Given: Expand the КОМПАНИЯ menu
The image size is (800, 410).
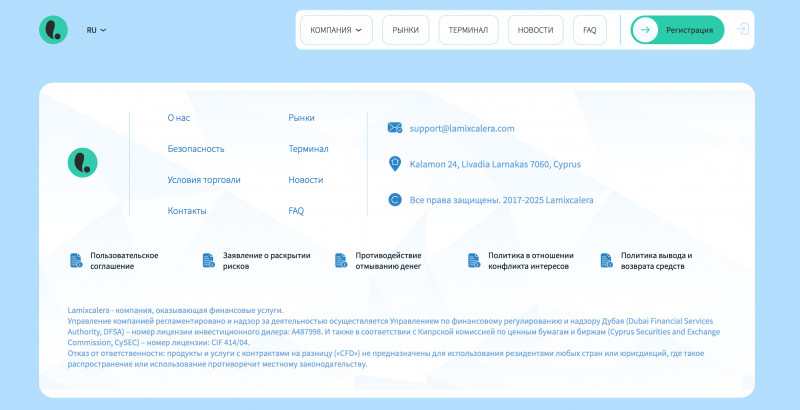Looking at the screenshot, I should click(x=336, y=30).
